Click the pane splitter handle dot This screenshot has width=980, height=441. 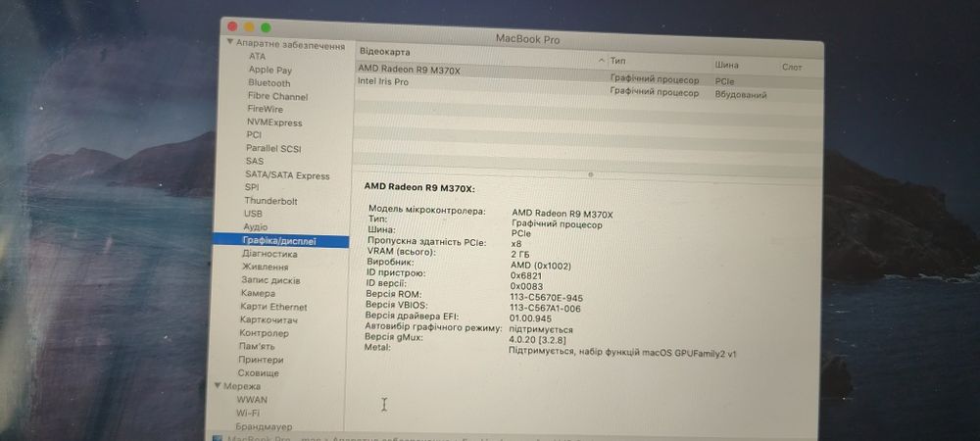(x=591, y=174)
